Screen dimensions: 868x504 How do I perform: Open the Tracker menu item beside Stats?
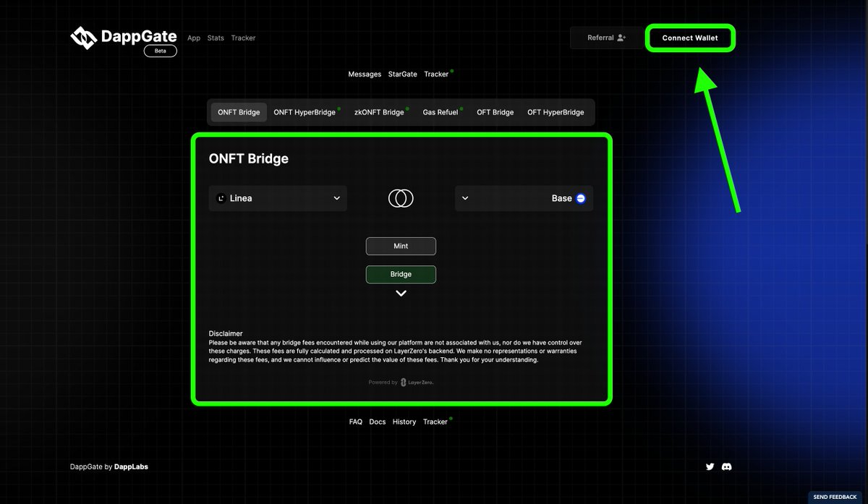(x=243, y=38)
